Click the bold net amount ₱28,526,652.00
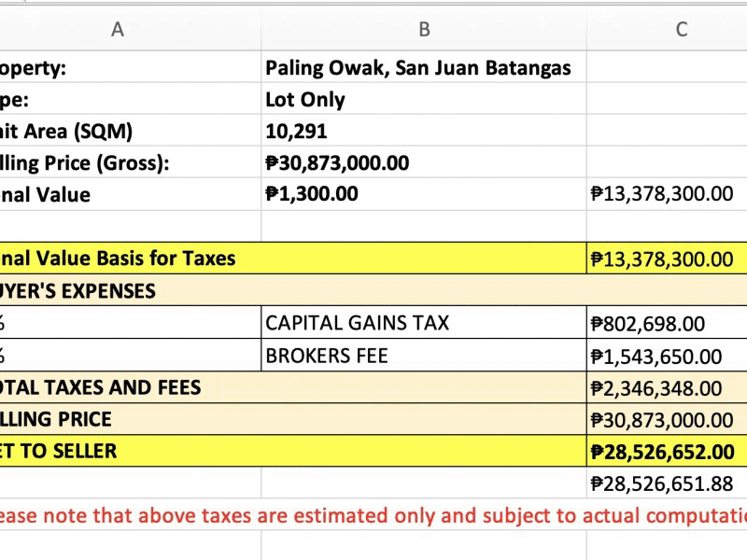This screenshot has height=560, width=747. tap(662, 452)
